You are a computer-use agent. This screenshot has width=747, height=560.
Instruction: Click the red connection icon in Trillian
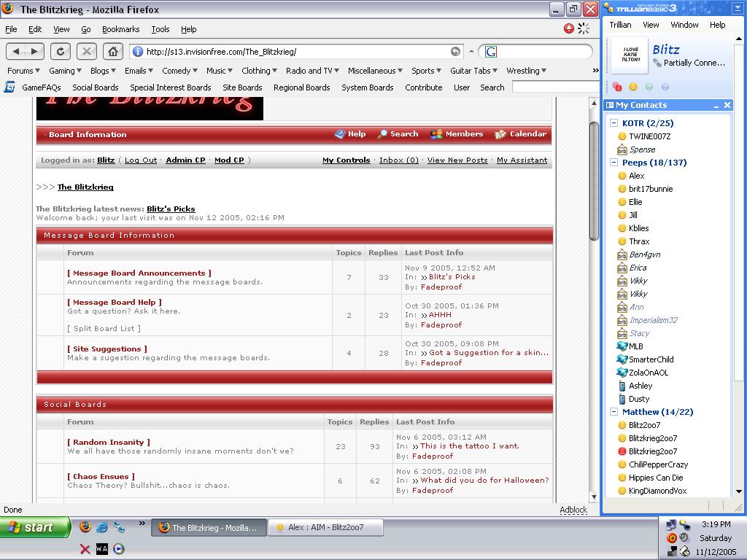point(617,87)
